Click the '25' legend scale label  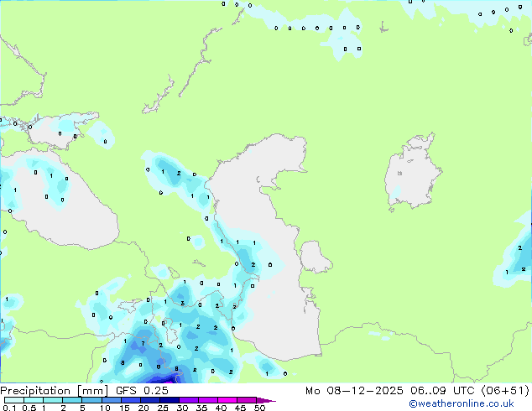pos(163,408)
